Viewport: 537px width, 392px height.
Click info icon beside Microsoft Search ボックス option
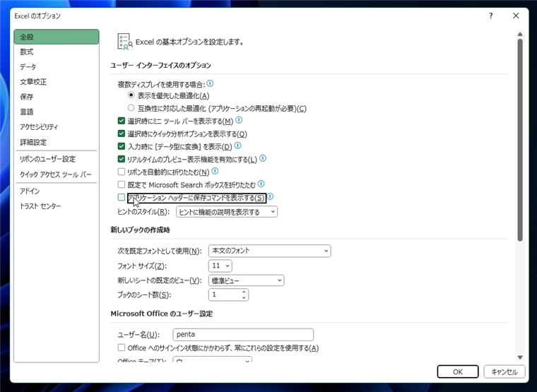[x=261, y=184]
